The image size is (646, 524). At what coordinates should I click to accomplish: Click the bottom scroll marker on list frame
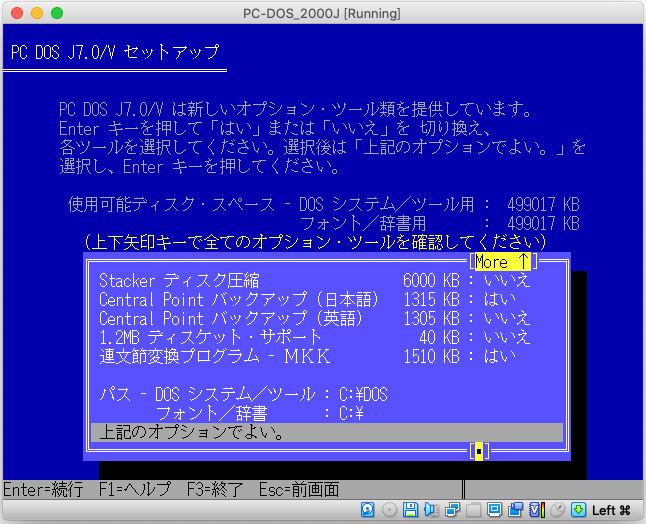tap(479, 451)
